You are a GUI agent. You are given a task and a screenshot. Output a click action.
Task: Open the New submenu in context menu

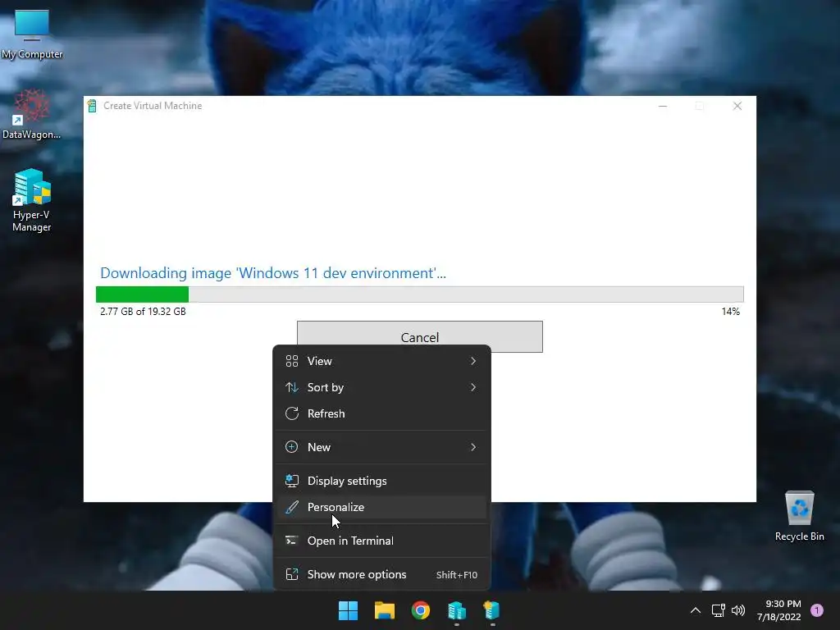coord(382,447)
